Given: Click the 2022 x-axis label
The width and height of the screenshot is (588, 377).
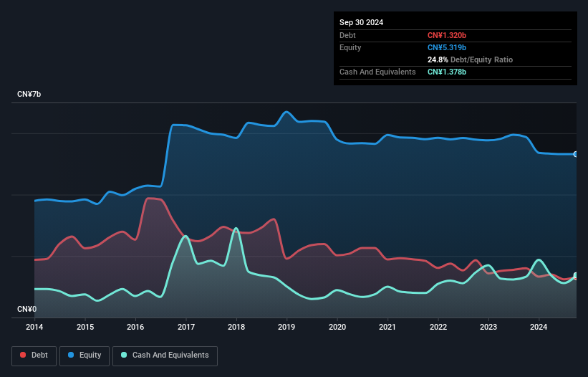Looking at the screenshot, I should click(x=438, y=327).
